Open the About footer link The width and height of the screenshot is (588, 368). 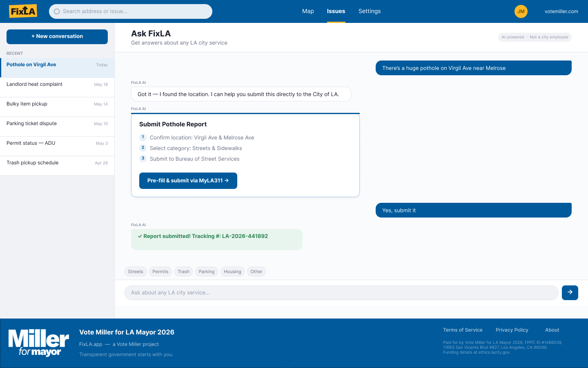[x=552, y=330]
